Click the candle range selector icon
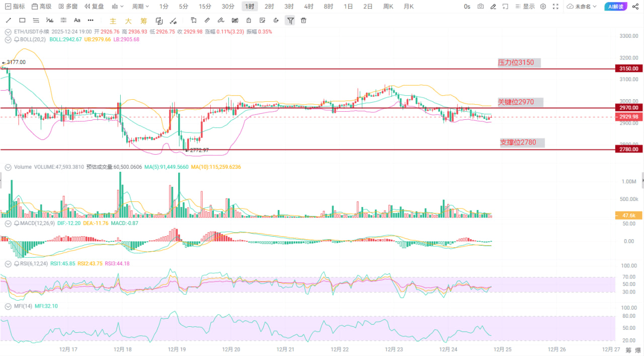 tap(235, 20)
